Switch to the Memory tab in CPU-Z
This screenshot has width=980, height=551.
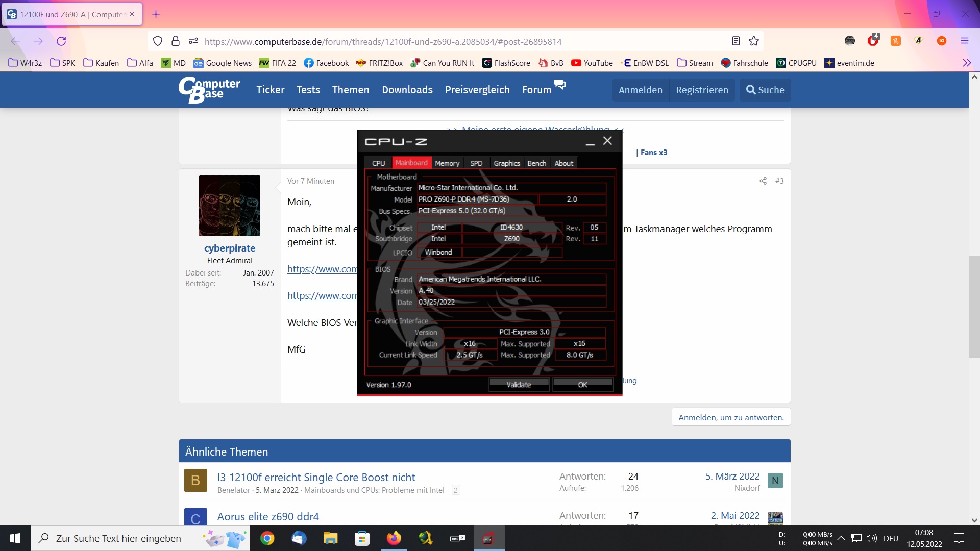pos(447,163)
